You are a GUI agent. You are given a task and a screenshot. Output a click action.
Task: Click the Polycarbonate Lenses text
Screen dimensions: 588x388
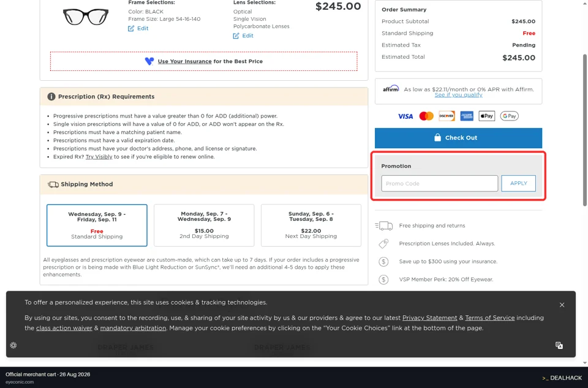(x=261, y=26)
